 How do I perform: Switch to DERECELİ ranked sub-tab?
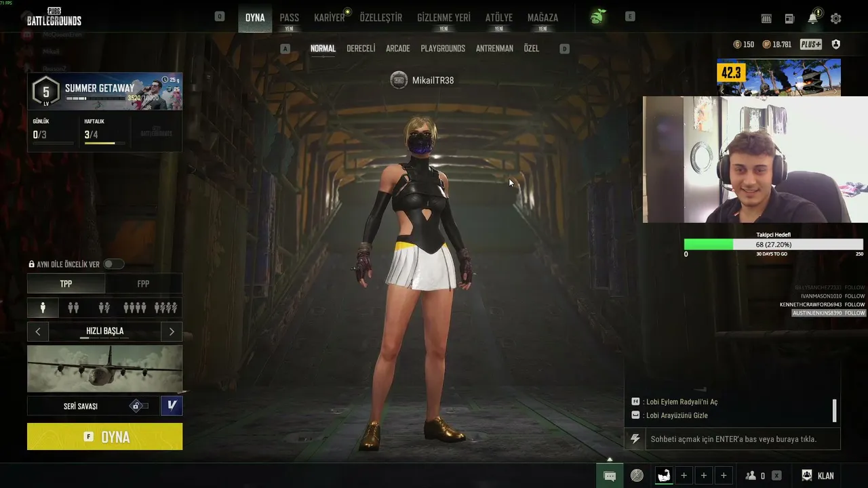[361, 49]
